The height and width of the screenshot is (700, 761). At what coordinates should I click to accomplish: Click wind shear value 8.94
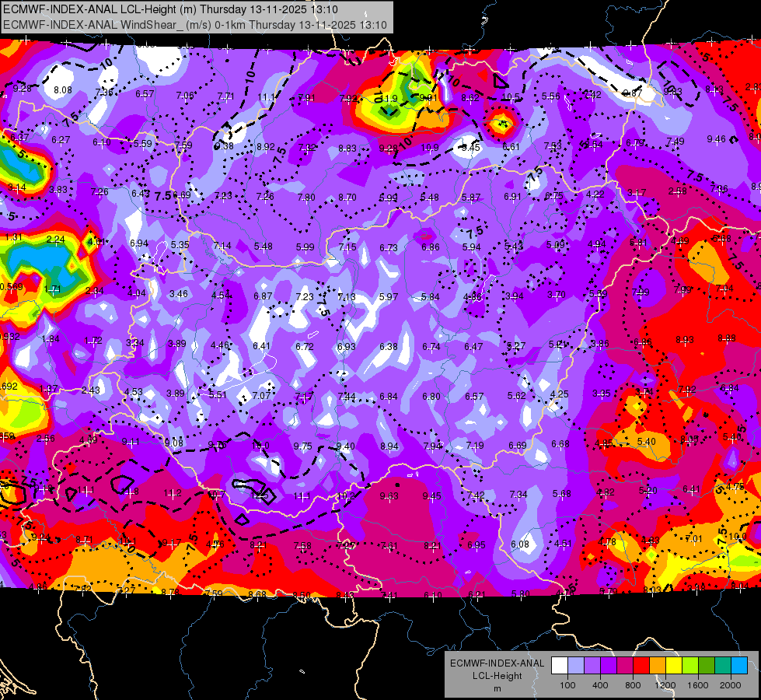(389, 446)
